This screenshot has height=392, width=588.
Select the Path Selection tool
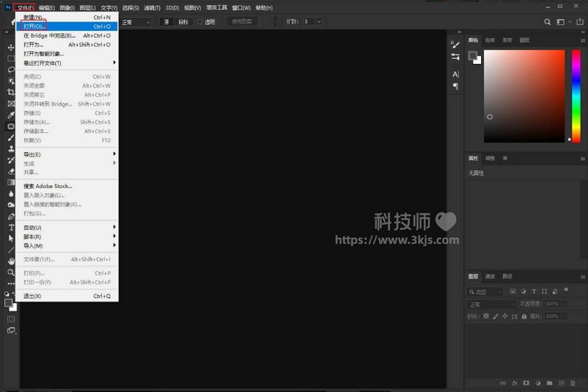pyautogui.click(x=11, y=238)
